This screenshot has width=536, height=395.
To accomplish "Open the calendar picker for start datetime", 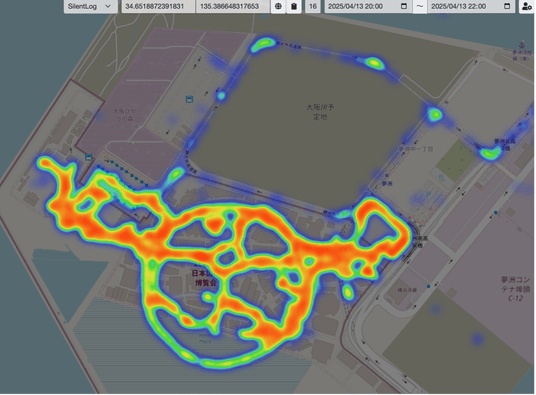I will point(404,6).
